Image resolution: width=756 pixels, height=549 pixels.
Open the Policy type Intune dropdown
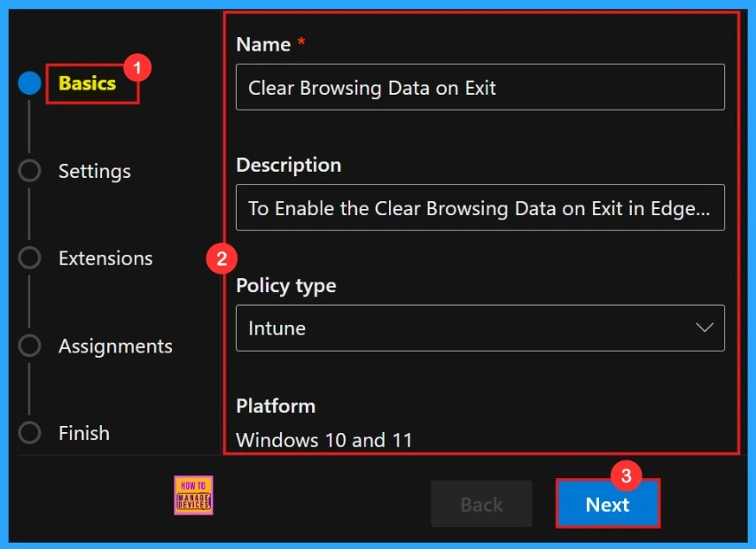(x=479, y=329)
